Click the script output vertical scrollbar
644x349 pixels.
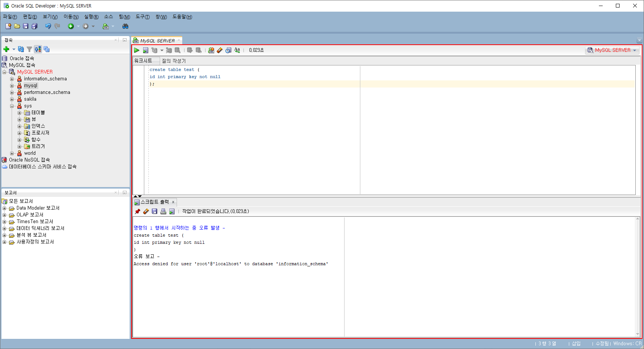click(x=637, y=276)
